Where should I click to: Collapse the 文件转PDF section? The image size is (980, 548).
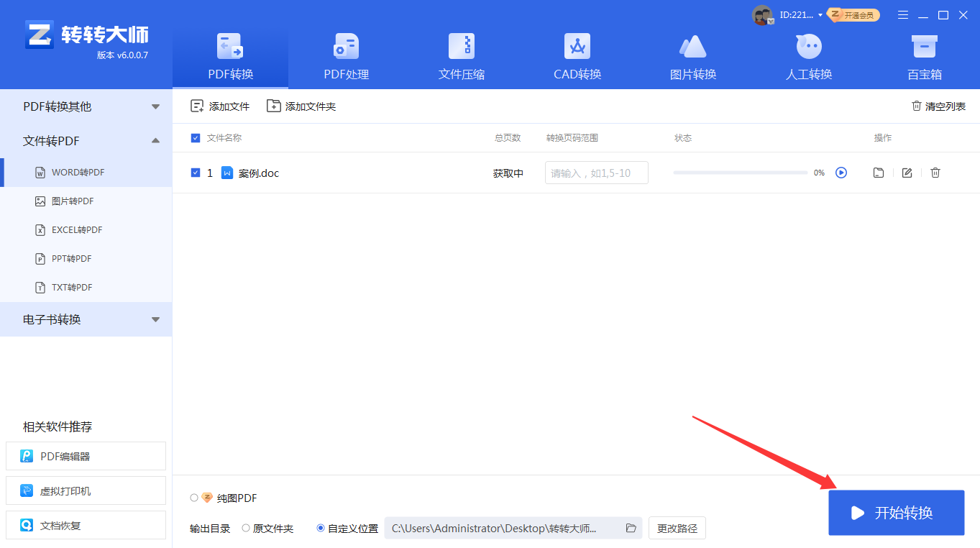tap(86, 141)
